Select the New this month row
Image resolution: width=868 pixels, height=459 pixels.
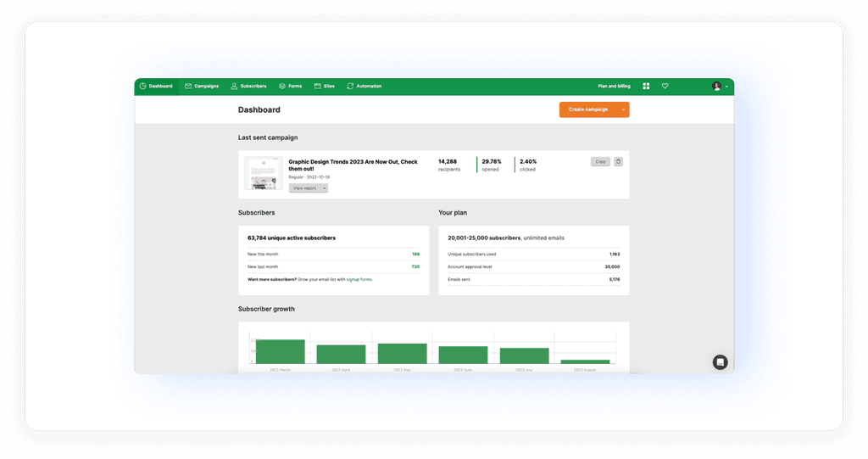(333, 255)
